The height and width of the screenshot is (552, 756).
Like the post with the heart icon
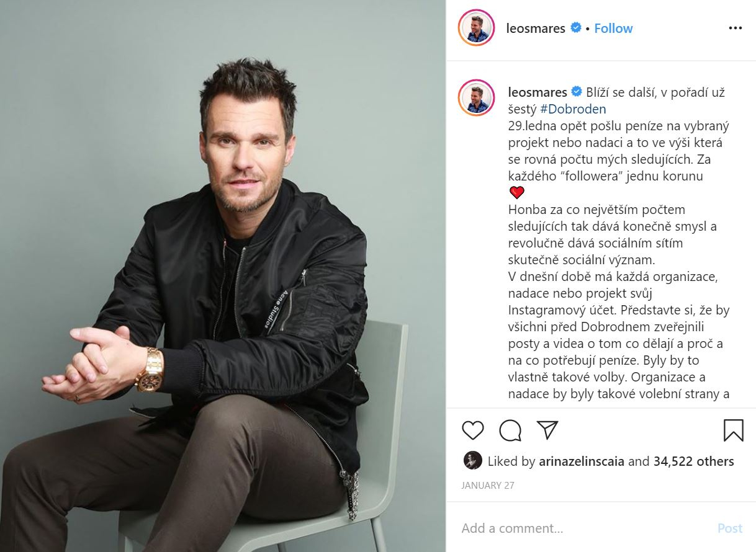click(473, 430)
